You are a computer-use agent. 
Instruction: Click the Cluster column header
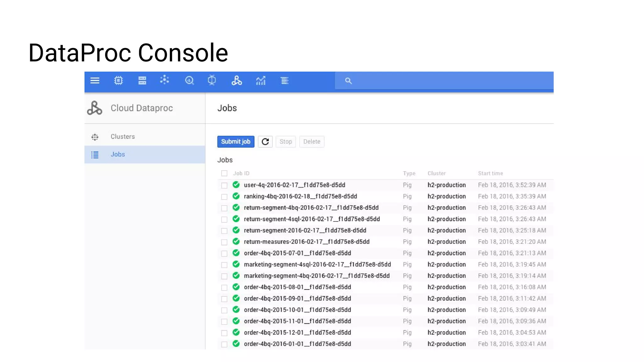pyautogui.click(x=436, y=173)
